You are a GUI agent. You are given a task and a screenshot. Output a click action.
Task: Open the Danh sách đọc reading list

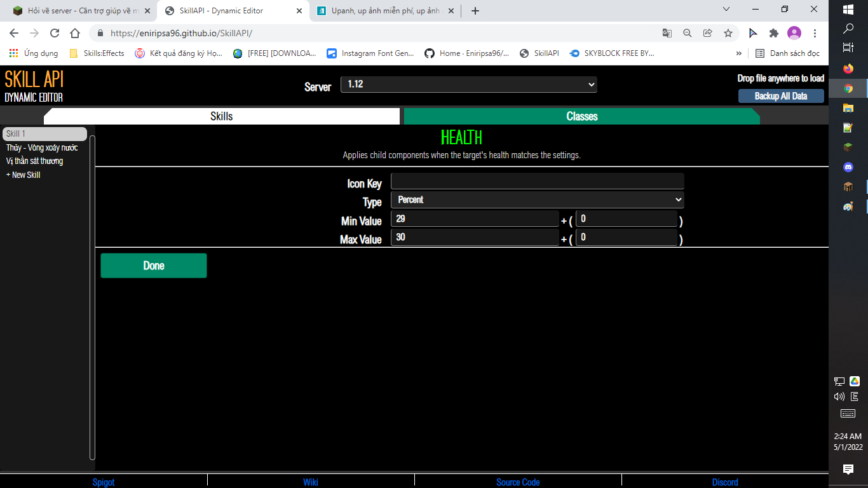tap(788, 53)
